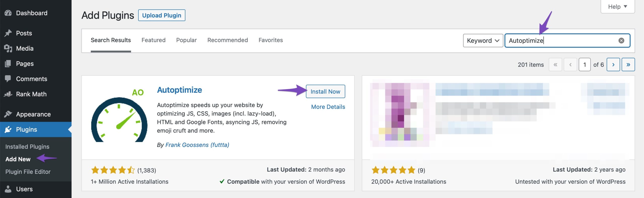Click the Rank Math chart icon
The image size is (644, 198).
(8, 94)
